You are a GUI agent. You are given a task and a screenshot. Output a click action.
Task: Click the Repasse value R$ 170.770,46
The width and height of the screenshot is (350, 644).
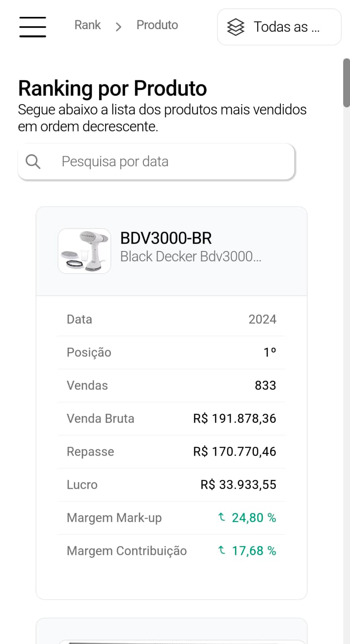[234, 452]
